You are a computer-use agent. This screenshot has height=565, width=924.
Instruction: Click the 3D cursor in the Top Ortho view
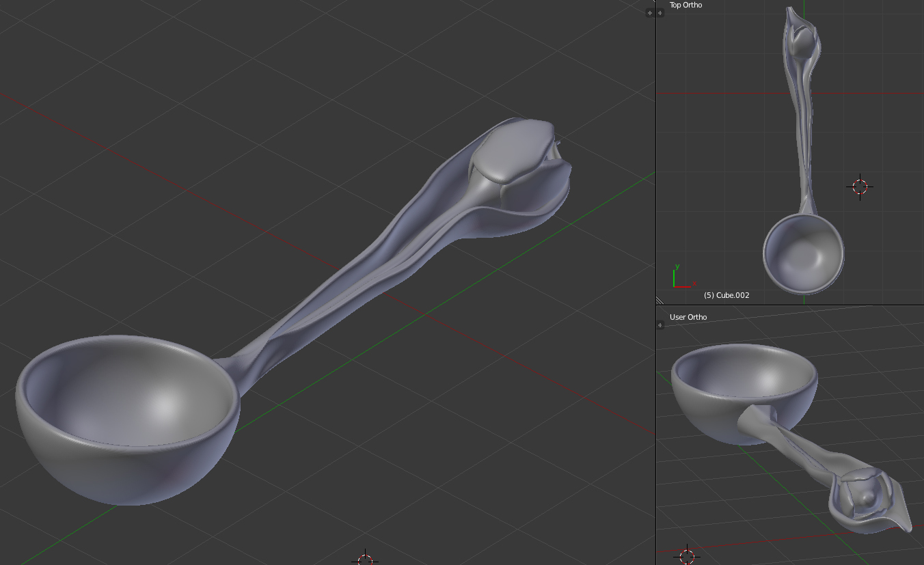pos(860,187)
